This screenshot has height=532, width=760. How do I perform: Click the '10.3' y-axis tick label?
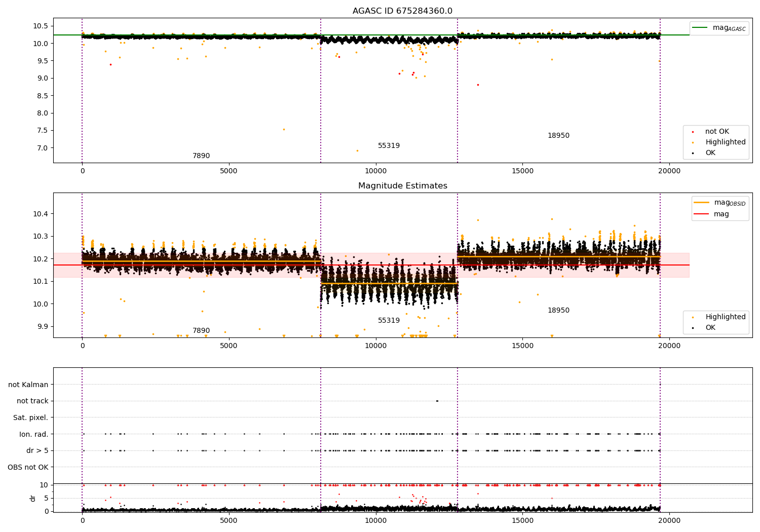[41, 237]
